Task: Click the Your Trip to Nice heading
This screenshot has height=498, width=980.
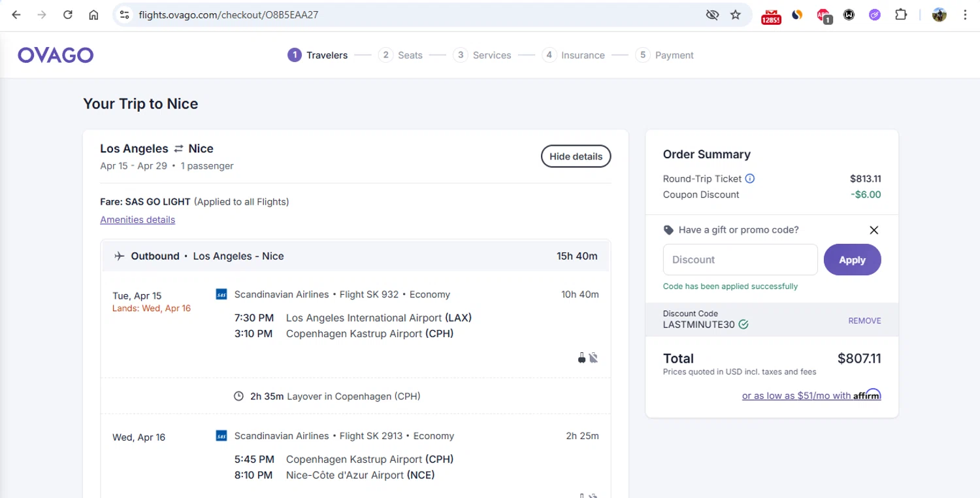Action: 140,104
